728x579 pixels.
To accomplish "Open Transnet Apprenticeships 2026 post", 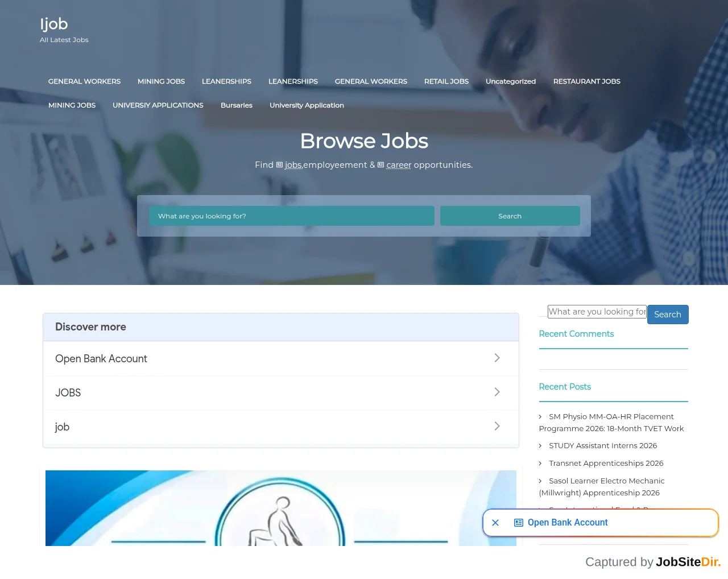I will 606,464.
